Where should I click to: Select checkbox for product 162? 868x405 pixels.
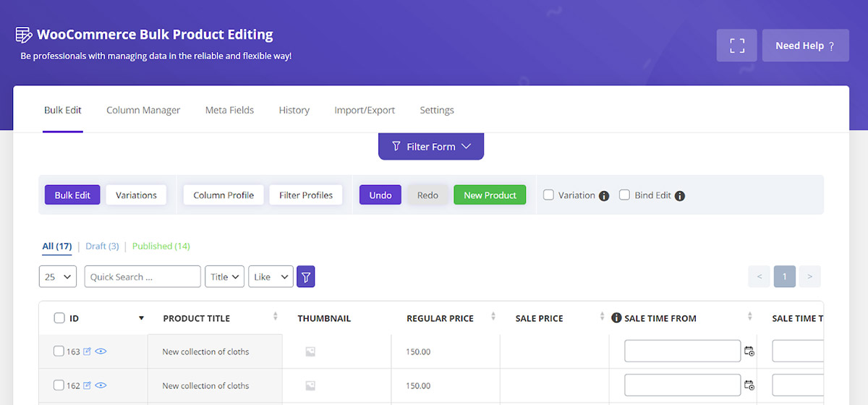(59, 385)
